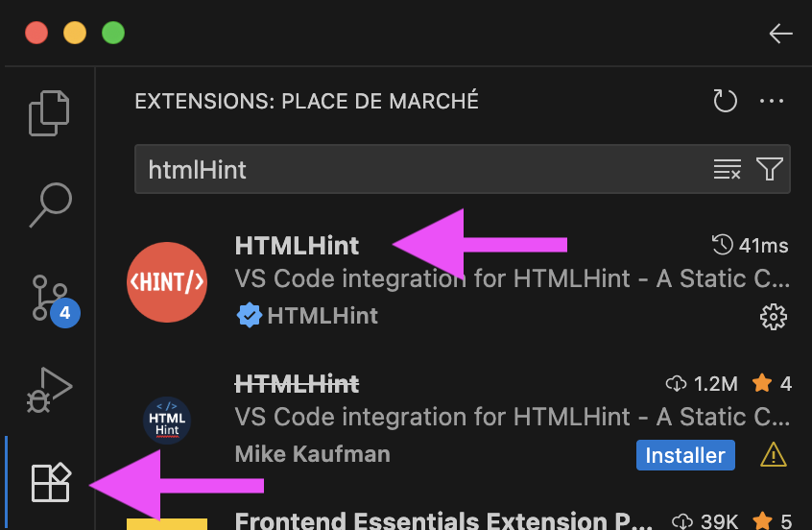
Task: Go back with the left arrow icon
Action: pyautogui.click(x=780, y=34)
